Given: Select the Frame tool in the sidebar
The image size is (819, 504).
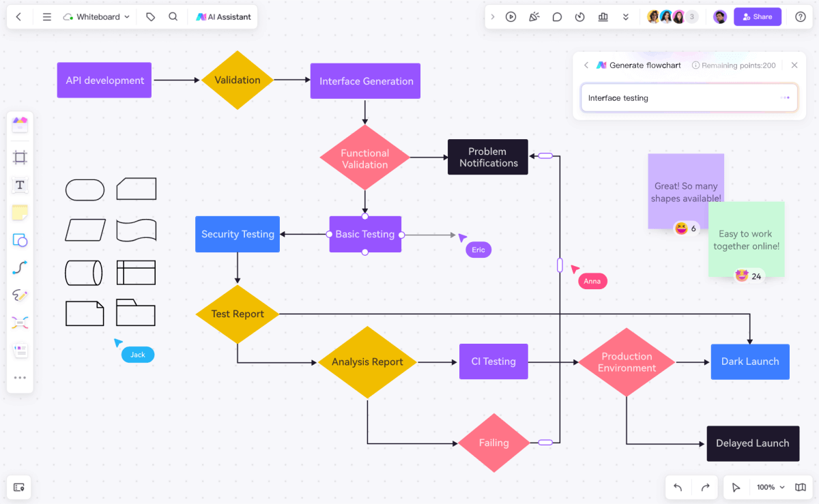Looking at the screenshot, I should [20, 157].
